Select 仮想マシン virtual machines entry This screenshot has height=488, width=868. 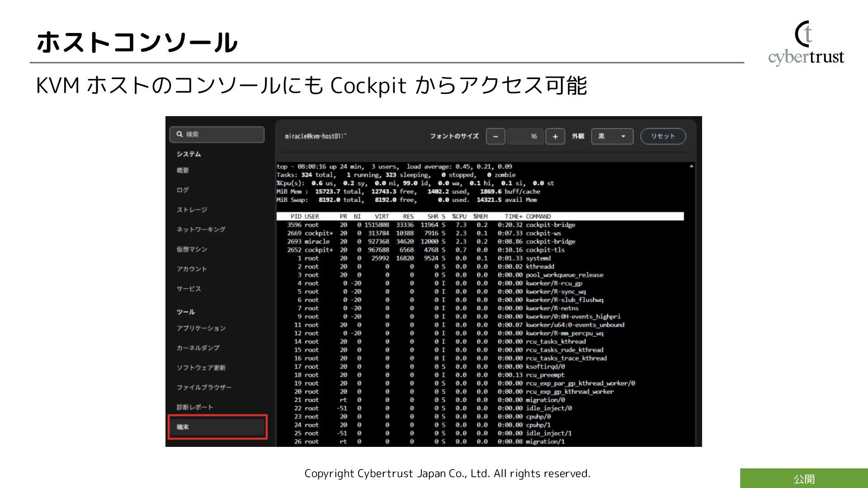click(192, 249)
